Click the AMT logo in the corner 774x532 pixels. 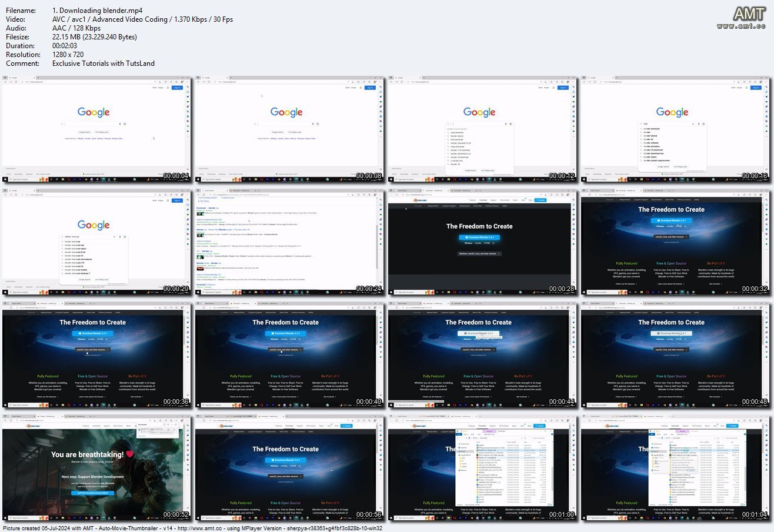(x=750, y=14)
